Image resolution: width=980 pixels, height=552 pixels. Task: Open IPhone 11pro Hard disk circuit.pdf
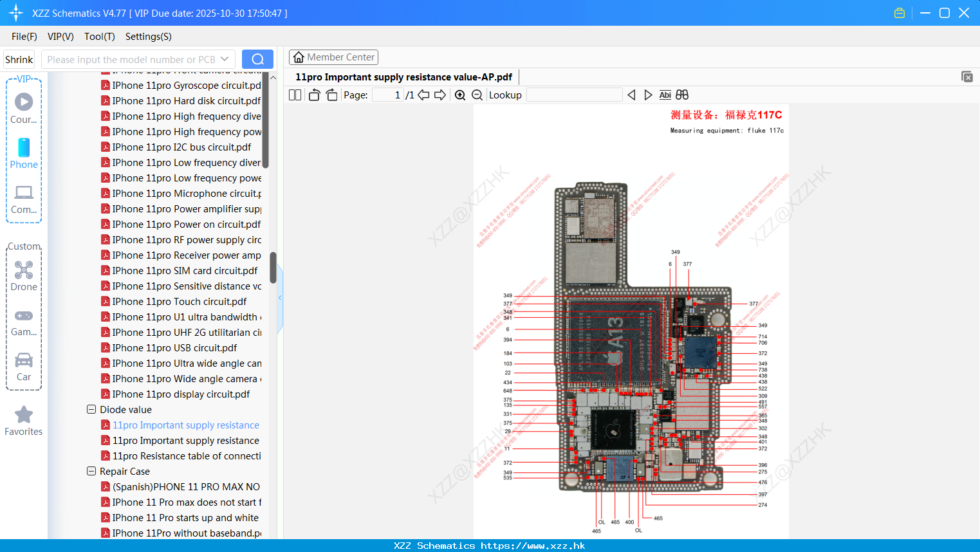click(181, 100)
